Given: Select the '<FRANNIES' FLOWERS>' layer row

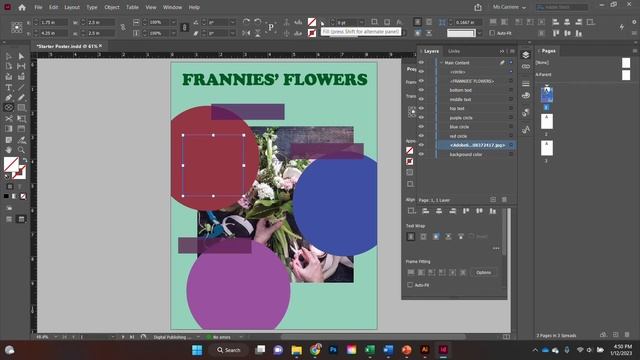Looking at the screenshot, I should pos(476,81).
